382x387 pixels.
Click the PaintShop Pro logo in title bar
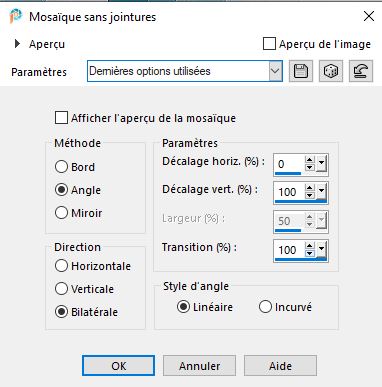coord(16,16)
